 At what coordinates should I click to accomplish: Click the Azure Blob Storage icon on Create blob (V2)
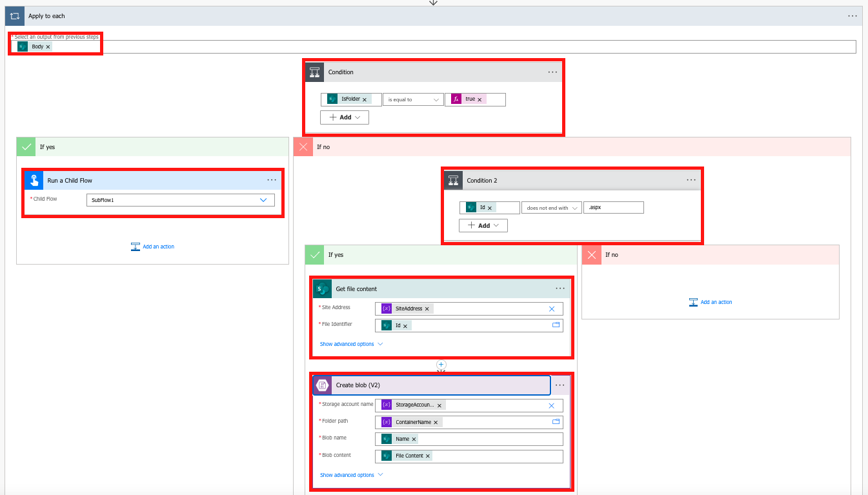(x=322, y=385)
